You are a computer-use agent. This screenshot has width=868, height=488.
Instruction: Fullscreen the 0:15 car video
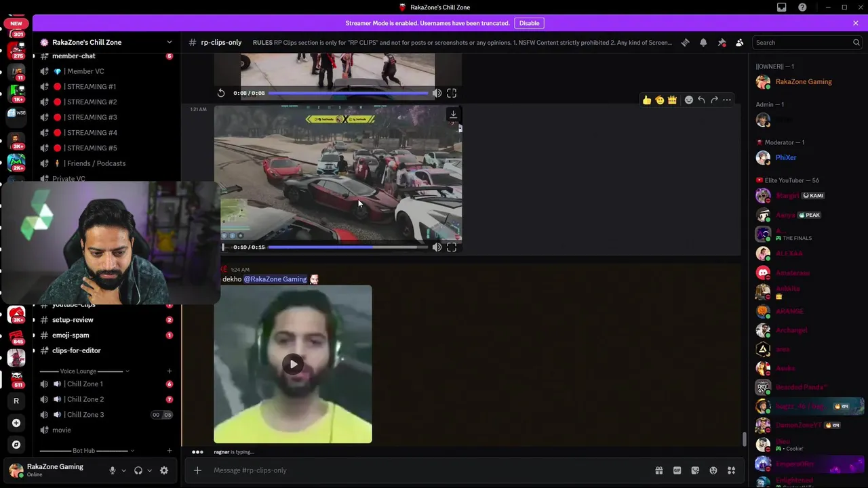tap(452, 247)
